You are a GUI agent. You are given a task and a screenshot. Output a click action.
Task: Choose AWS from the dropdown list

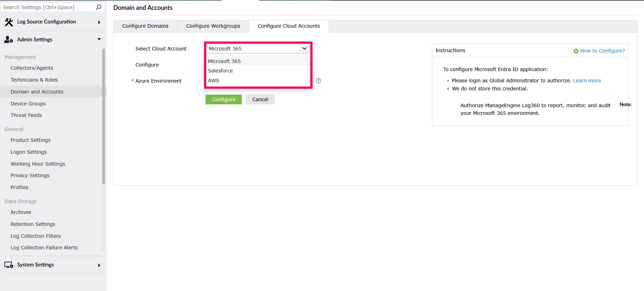tap(258, 81)
